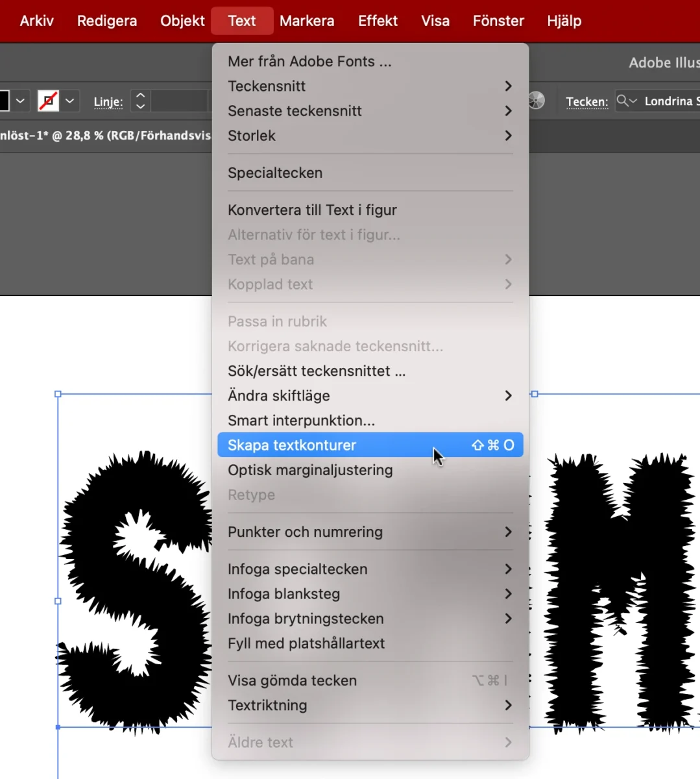Click the Linje stroke label link

(108, 102)
